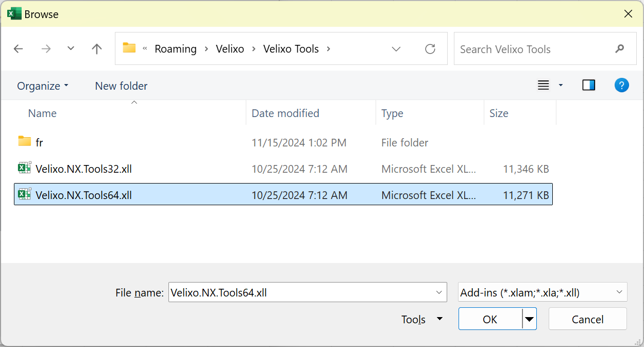Click the 11,271 KB size cell
Viewport: 644px width, 347px height.
coord(526,195)
